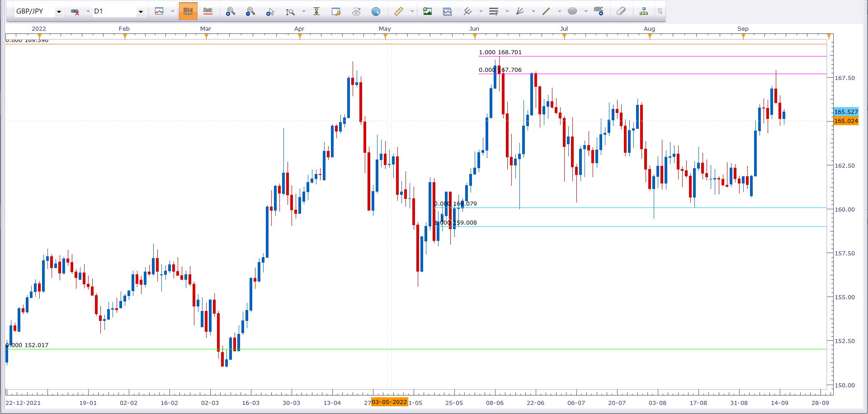Expand the chart type dropdown arrow
The image size is (868, 414).
click(172, 11)
